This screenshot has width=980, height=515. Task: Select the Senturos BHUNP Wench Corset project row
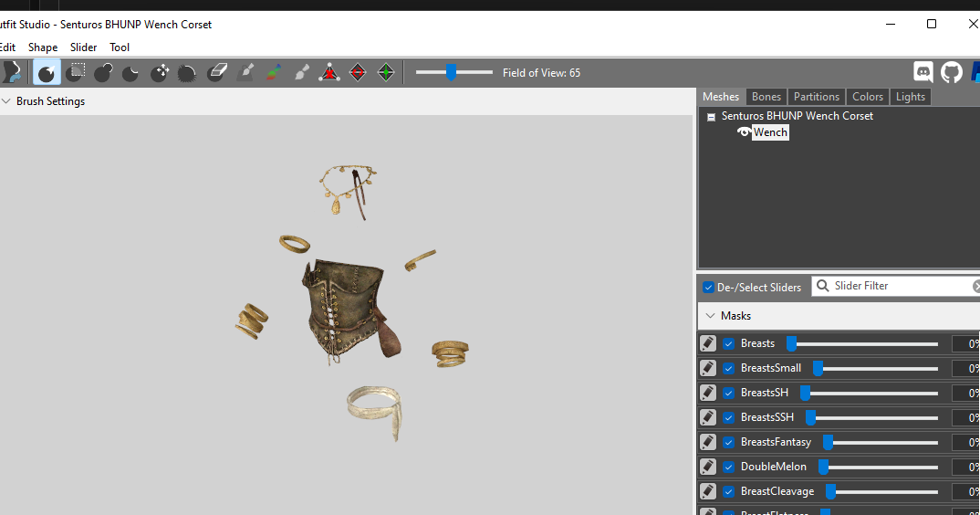click(x=797, y=116)
